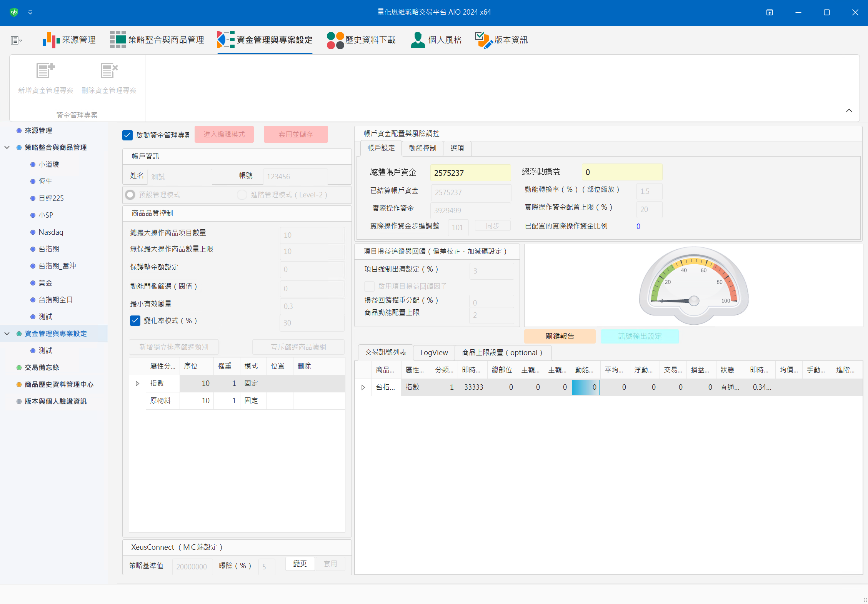
Task: Open the LogView tab
Action: tap(433, 352)
